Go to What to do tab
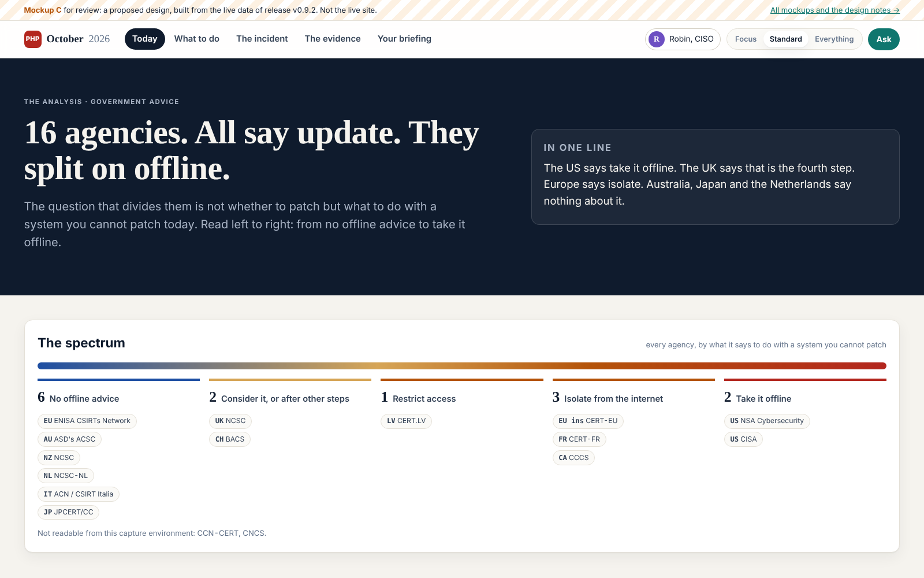The image size is (924, 578). (x=197, y=39)
